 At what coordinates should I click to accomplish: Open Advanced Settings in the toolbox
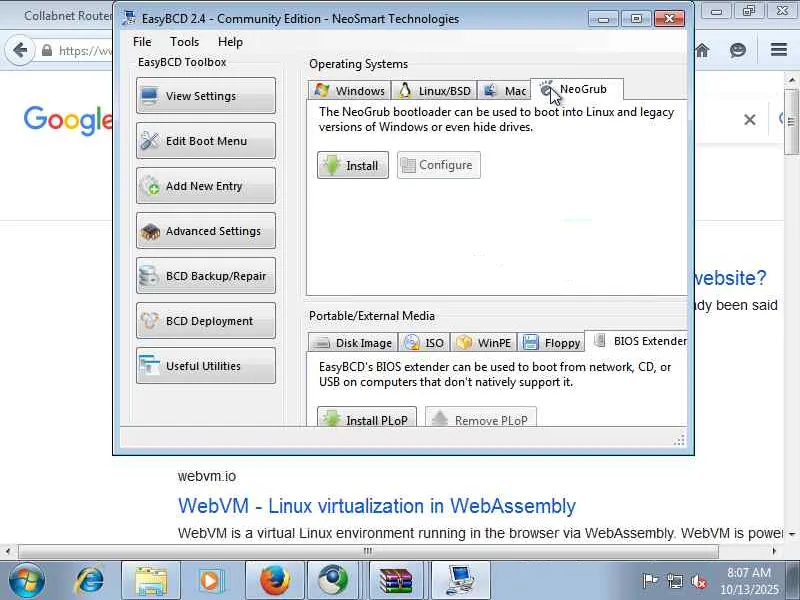[206, 231]
